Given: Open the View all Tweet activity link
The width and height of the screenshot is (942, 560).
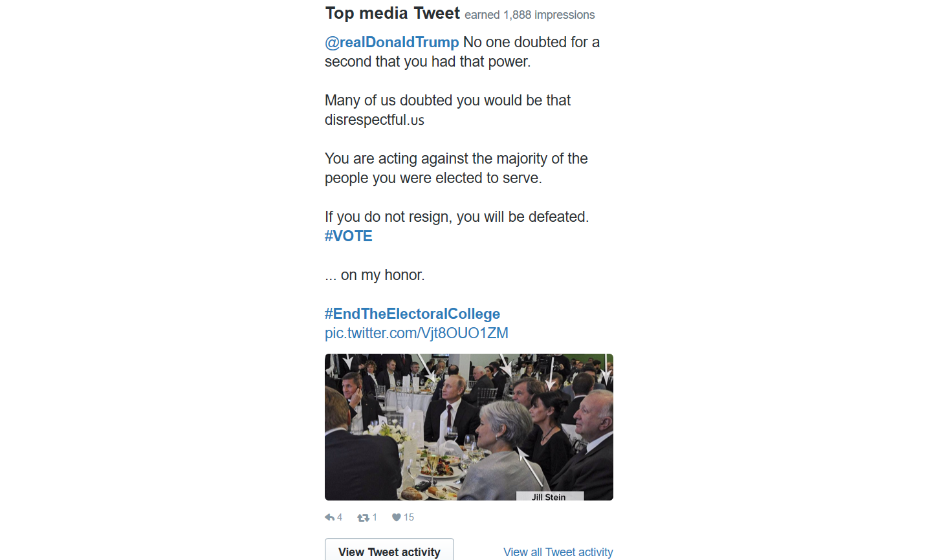Looking at the screenshot, I should 558,552.
